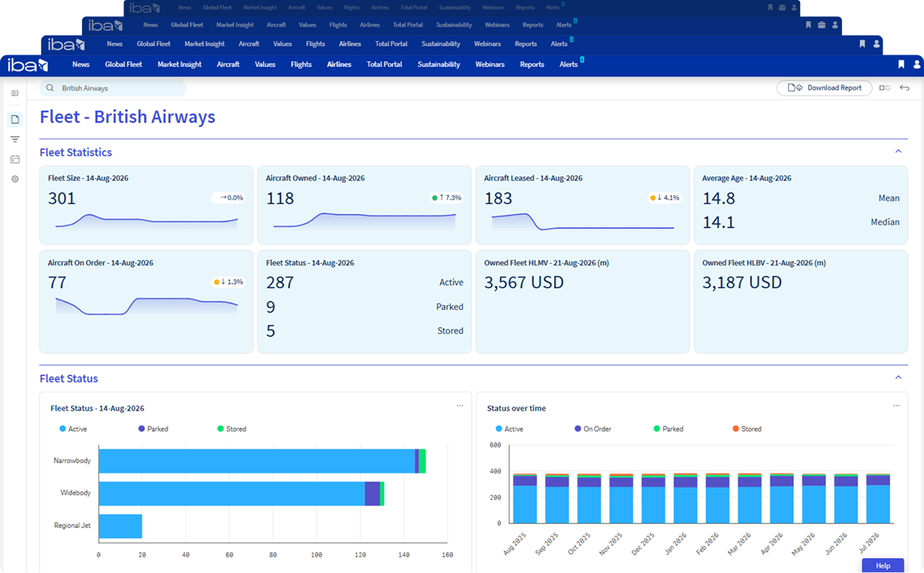Toggle Parked series in Fleet Status bar chart legend
This screenshot has width=924, height=573.
coord(153,429)
